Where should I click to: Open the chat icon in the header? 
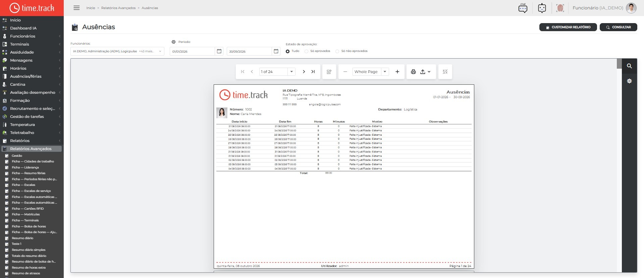pos(523,8)
